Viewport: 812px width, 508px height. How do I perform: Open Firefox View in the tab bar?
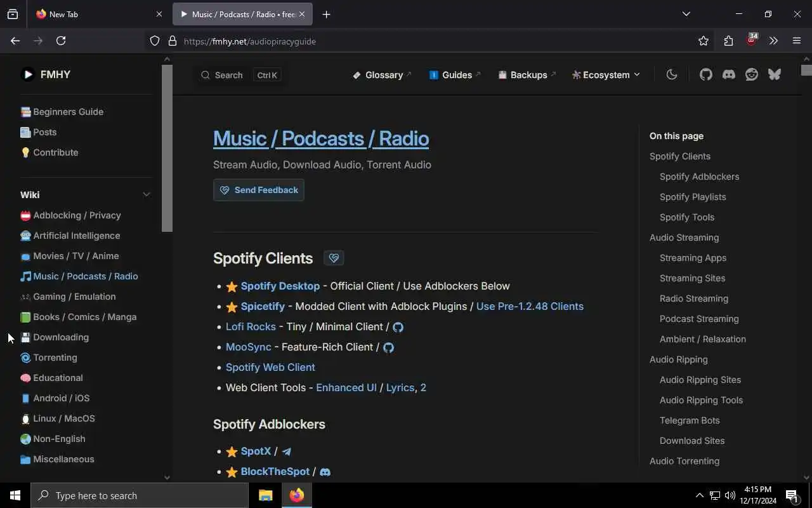[13, 14]
